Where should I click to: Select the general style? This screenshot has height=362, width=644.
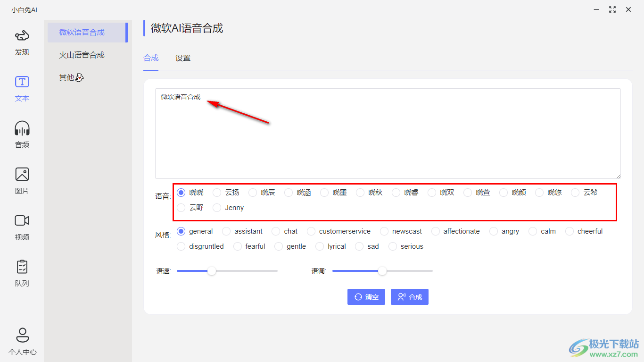195,231
